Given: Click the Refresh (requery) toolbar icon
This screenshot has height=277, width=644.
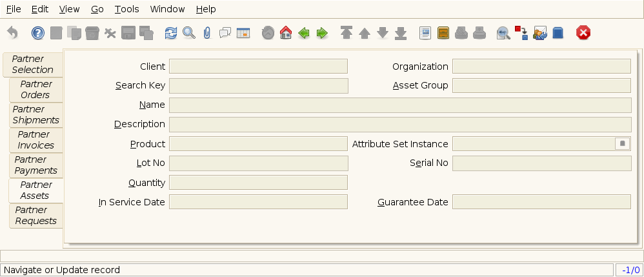Looking at the screenshot, I should [170, 33].
